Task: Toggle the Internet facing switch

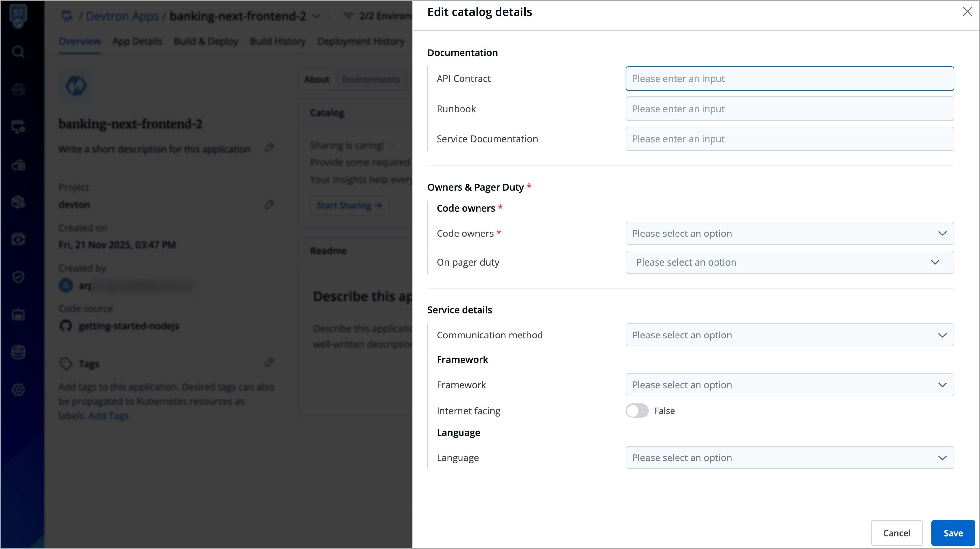Action: (637, 410)
